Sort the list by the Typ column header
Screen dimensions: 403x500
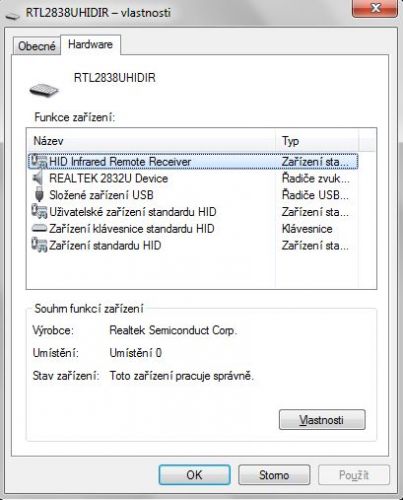tap(317, 141)
